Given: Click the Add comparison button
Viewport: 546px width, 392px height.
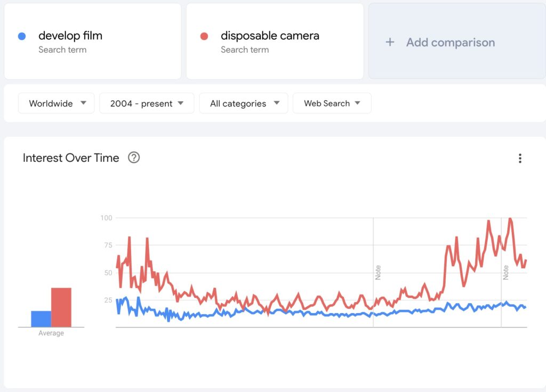Looking at the screenshot, I should [x=457, y=42].
